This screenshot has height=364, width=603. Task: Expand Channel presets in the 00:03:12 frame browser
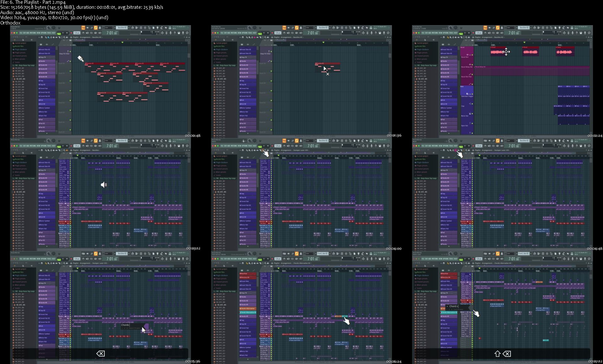(x=20, y=169)
